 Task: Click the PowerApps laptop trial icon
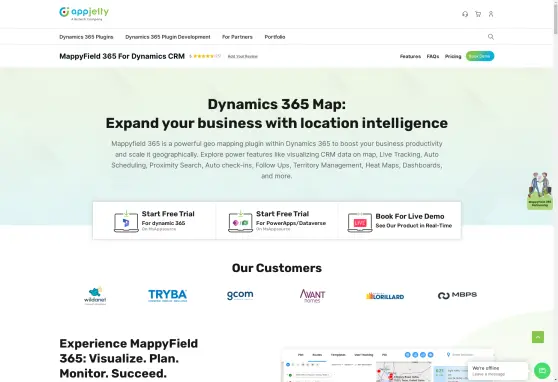coord(240,221)
